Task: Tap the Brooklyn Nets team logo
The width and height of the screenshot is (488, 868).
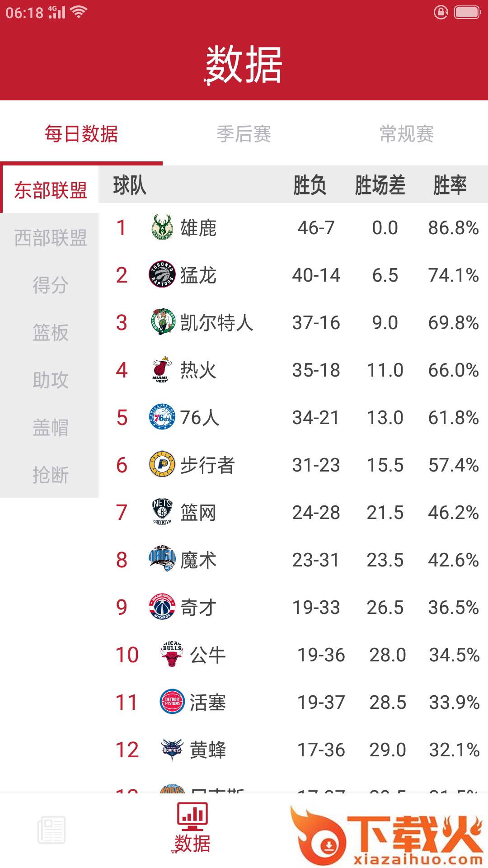Action: tap(162, 512)
